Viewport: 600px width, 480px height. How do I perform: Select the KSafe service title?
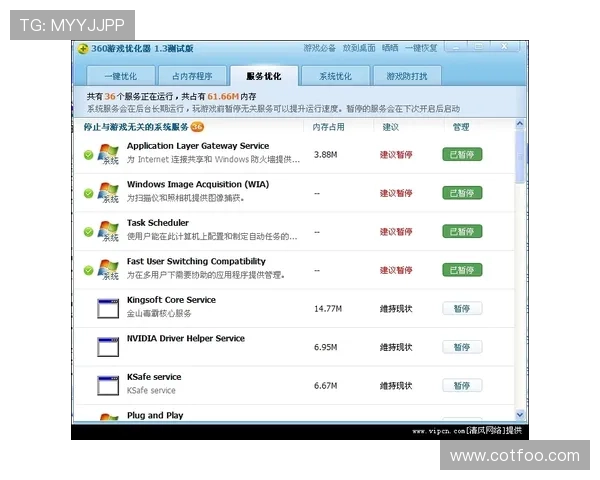point(154,377)
